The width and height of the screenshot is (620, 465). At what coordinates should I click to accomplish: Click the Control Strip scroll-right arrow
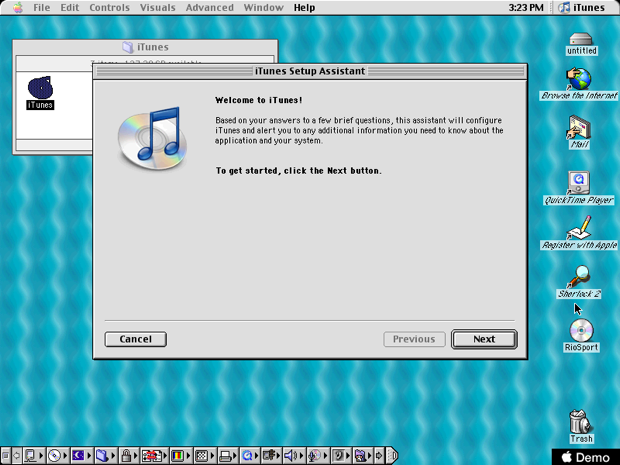pos(378,456)
